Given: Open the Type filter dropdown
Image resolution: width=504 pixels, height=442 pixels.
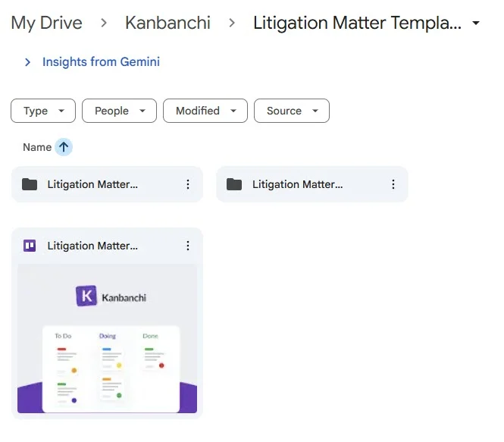Looking at the screenshot, I should coord(43,111).
